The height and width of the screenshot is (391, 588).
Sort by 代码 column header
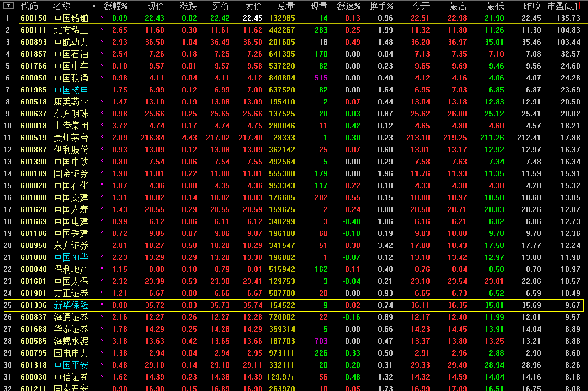tap(29, 6)
